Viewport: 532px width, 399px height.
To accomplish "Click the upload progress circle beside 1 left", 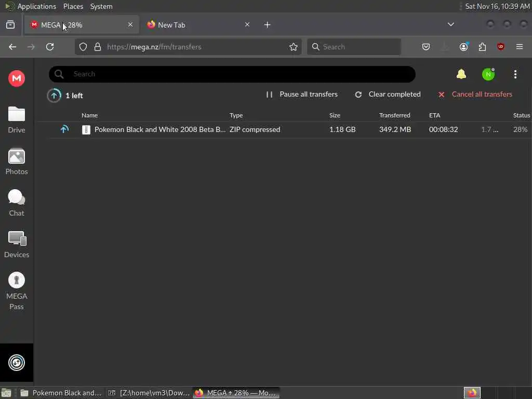I will click(54, 96).
